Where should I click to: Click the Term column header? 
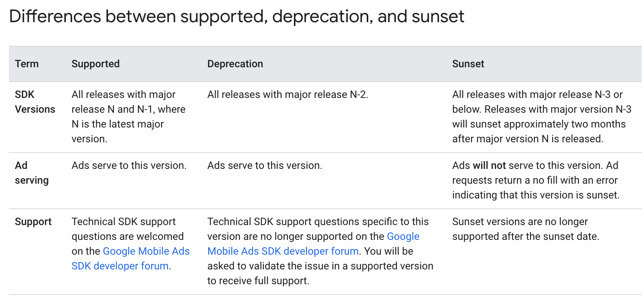pyautogui.click(x=27, y=64)
